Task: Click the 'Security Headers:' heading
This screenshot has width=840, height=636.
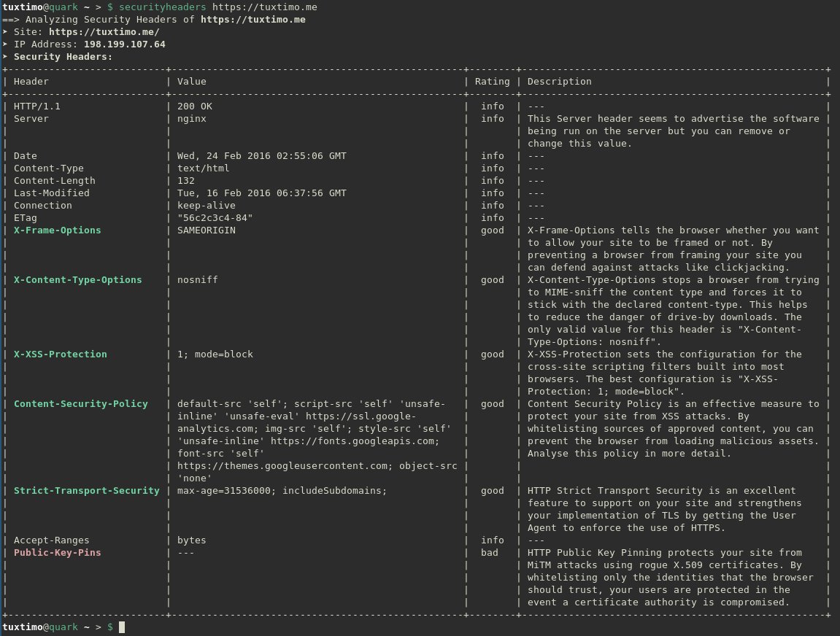Action: click(63, 56)
